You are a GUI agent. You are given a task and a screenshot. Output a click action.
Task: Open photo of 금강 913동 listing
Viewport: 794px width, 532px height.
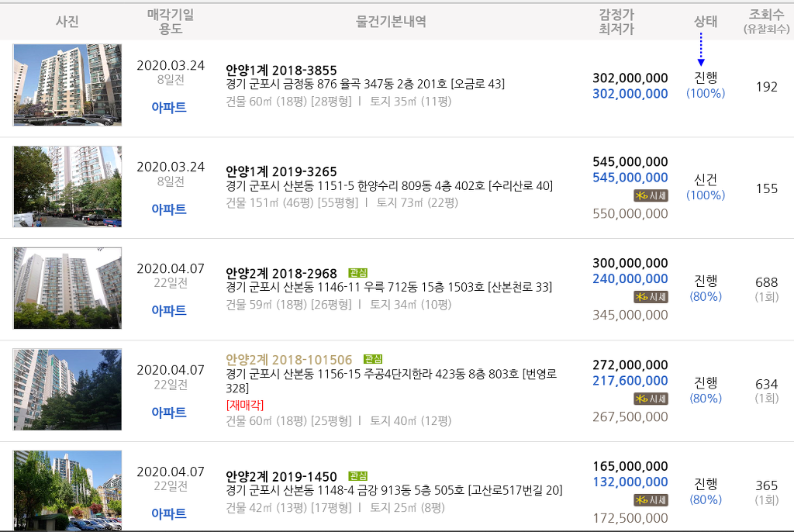tap(67, 490)
